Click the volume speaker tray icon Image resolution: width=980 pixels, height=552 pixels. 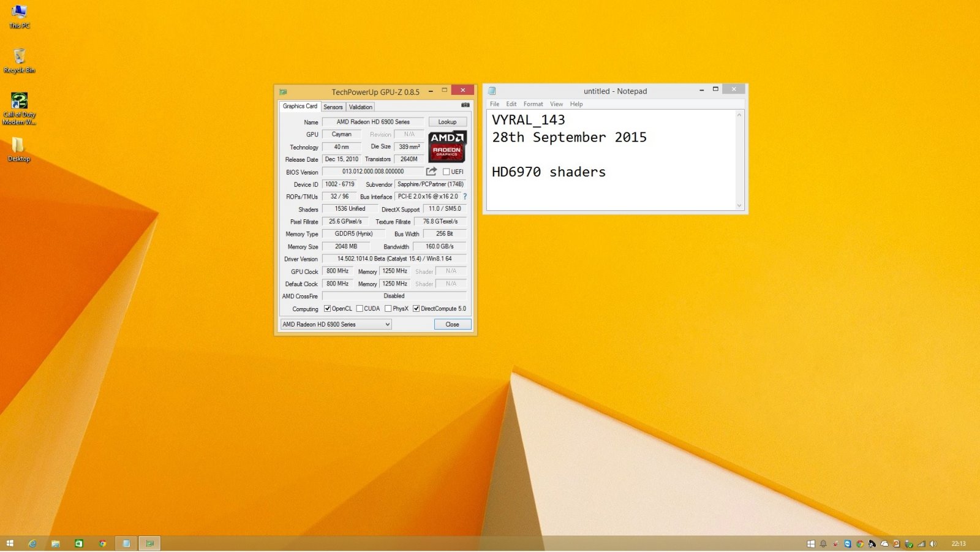tap(933, 543)
